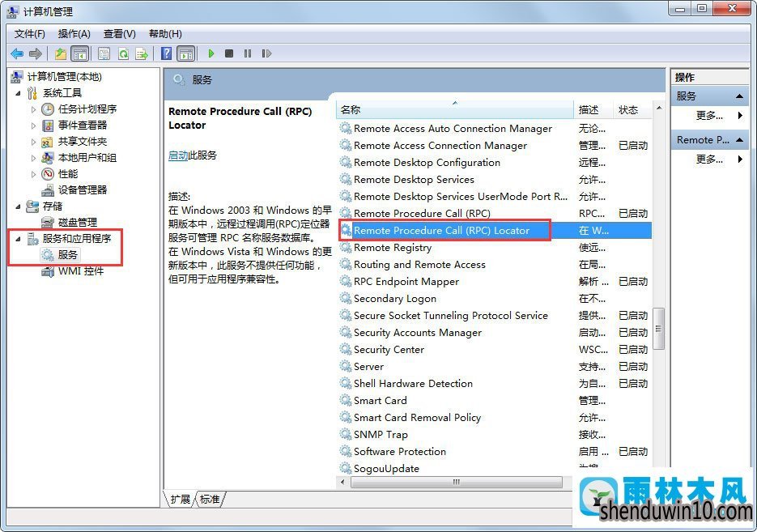Select the Event Viewer (事件查看器) icon
The width and height of the screenshot is (757, 532).
click(x=48, y=126)
